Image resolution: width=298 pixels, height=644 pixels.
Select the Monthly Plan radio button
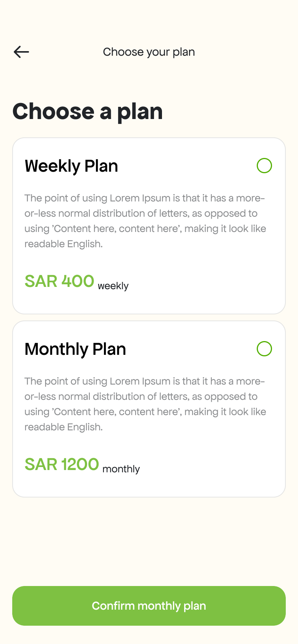pos(264,349)
